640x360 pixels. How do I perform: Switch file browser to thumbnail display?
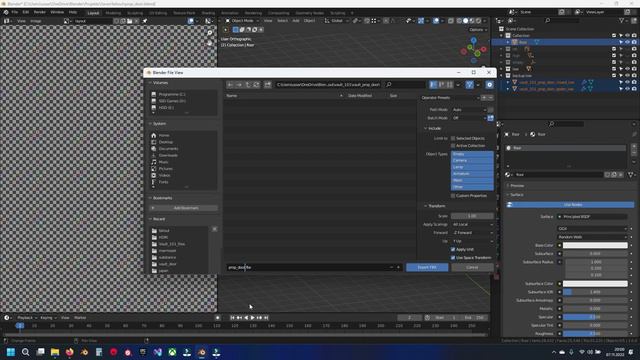tap(449, 84)
